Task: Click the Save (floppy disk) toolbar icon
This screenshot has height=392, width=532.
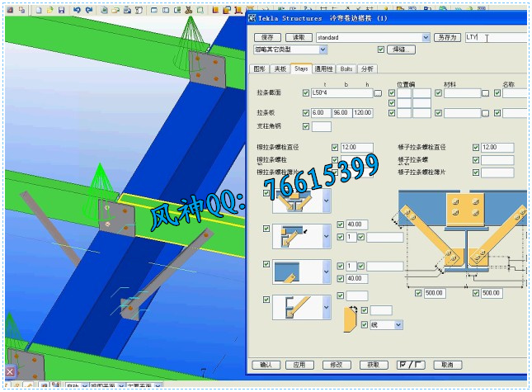Action: (63, 10)
